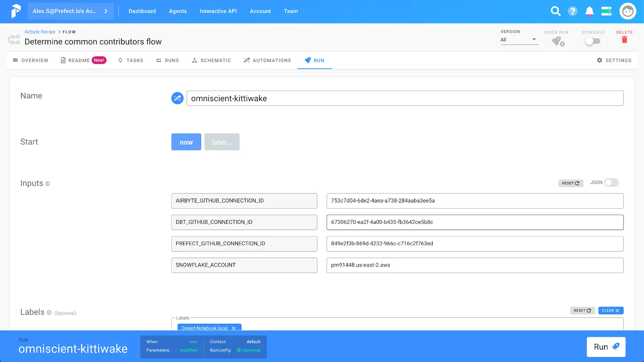Image resolution: width=644 pixels, height=362 pixels.
Task: Choose the 'later...' start button
Action: pos(222,142)
